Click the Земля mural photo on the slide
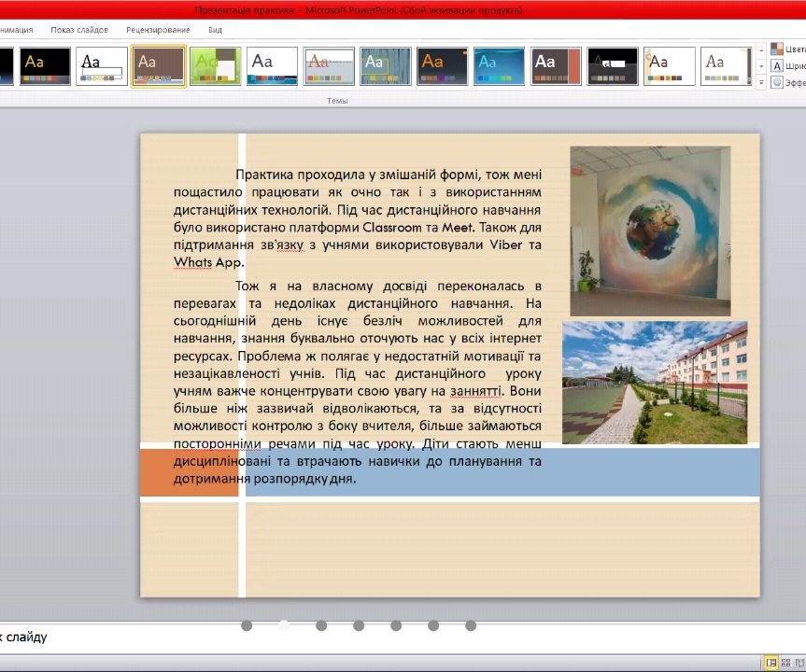 point(648,227)
